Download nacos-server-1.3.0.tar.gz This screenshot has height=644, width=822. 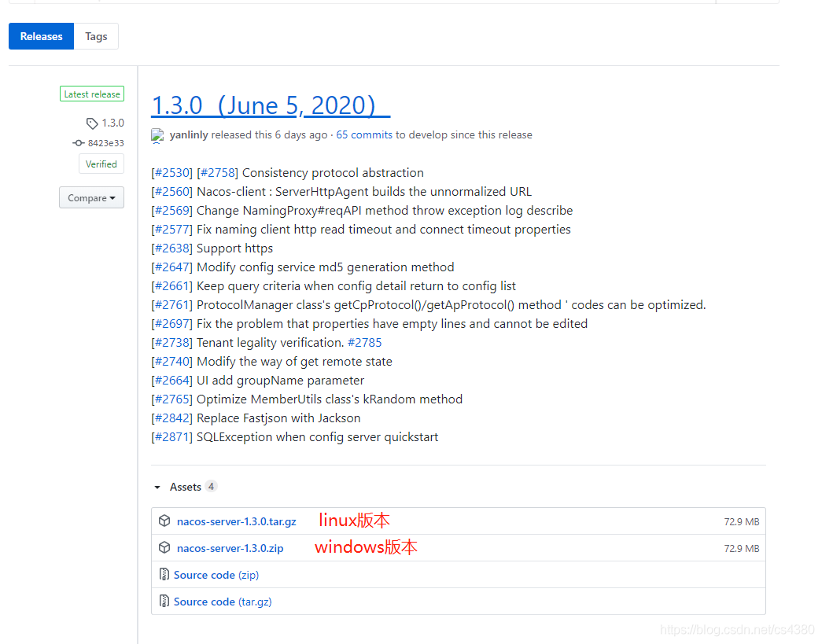(237, 521)
